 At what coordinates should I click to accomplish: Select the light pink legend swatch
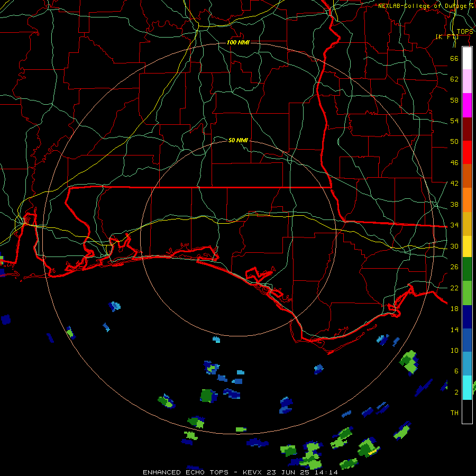pyautogui.click(x=467, y=81)
